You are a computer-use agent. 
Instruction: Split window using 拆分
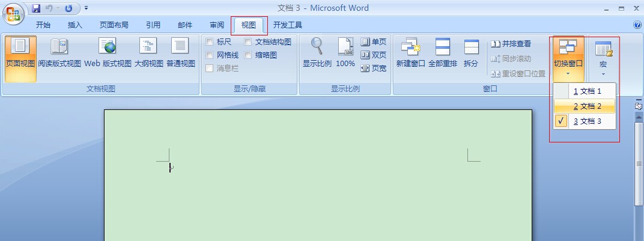tap(471, 52)
